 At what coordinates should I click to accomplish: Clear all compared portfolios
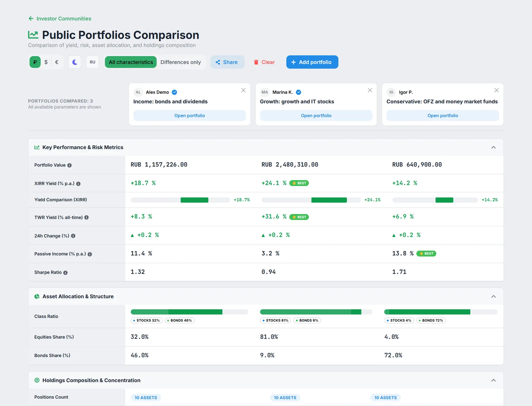[264, 62]
